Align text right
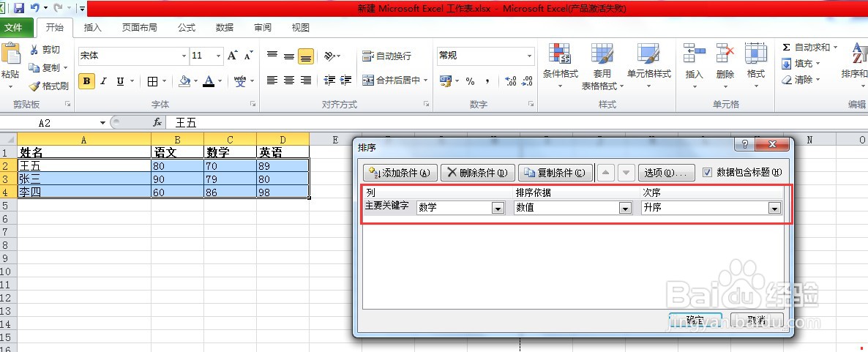Viewport: 868px width, 352px height. 306,80
